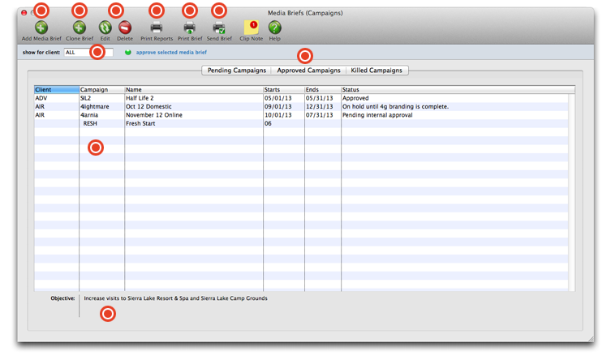Open Edit for the selected brief
The image size is (611, 364).
tap(105, 27)
